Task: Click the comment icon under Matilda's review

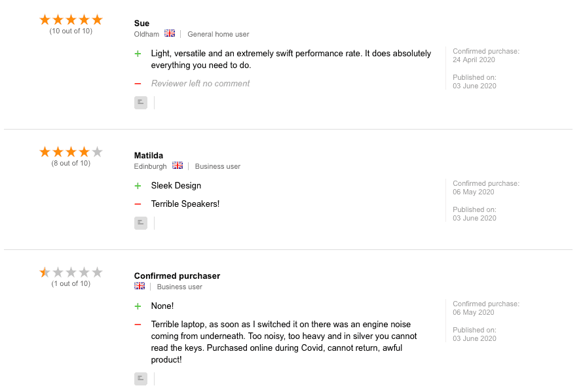Action: (141, 223)
